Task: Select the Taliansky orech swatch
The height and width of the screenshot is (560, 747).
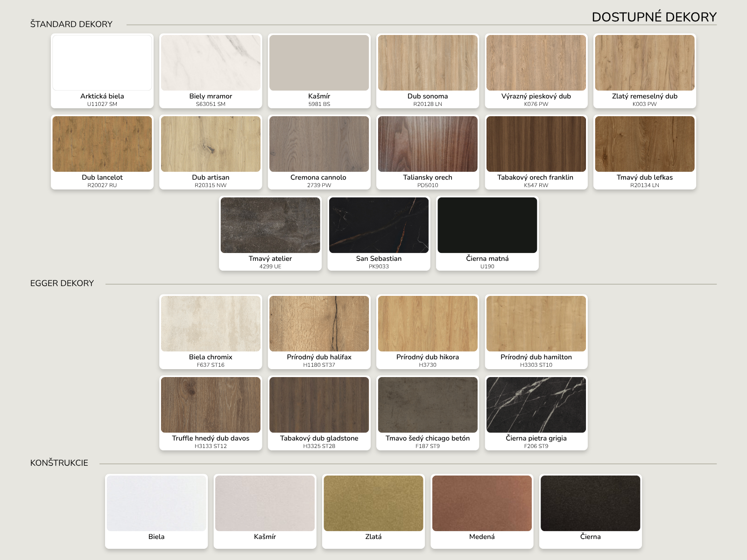Action: [x=428, y=152]
